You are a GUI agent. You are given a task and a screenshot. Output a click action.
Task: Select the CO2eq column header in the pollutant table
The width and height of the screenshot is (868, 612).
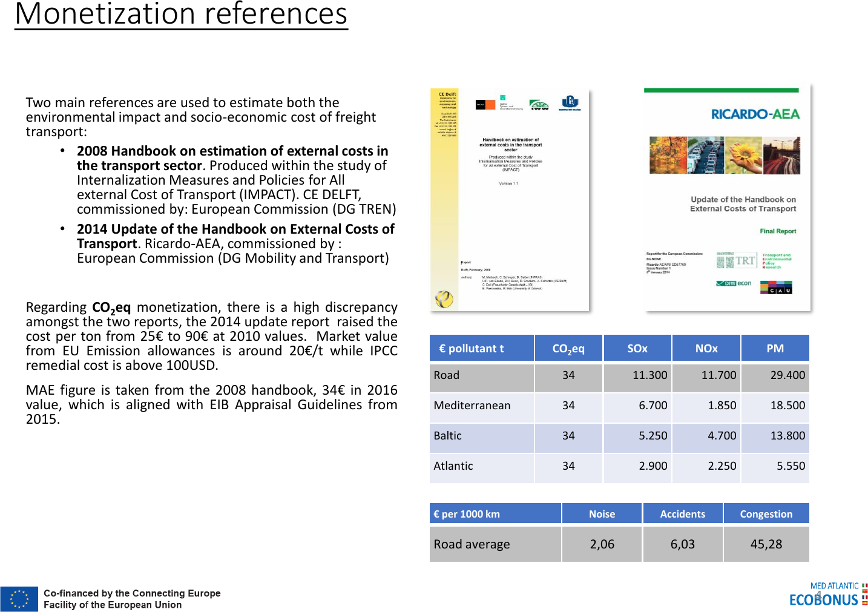click(x=568, y=348)
